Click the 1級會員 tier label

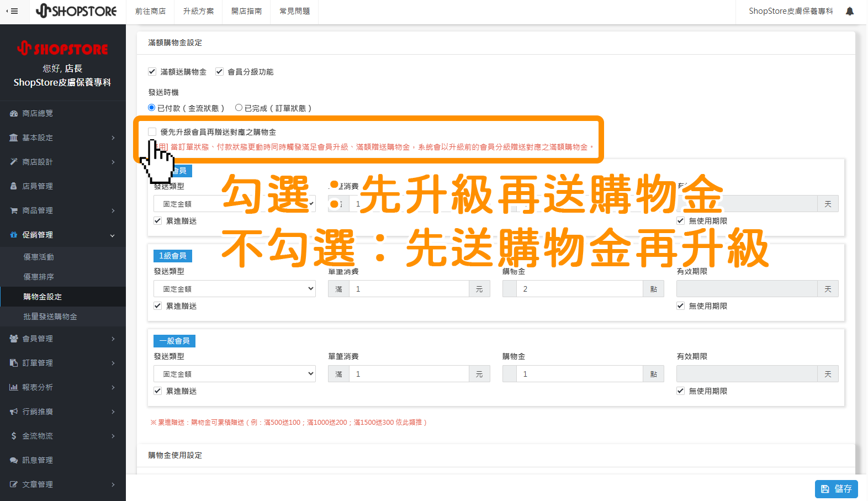[x=172, y=256]
